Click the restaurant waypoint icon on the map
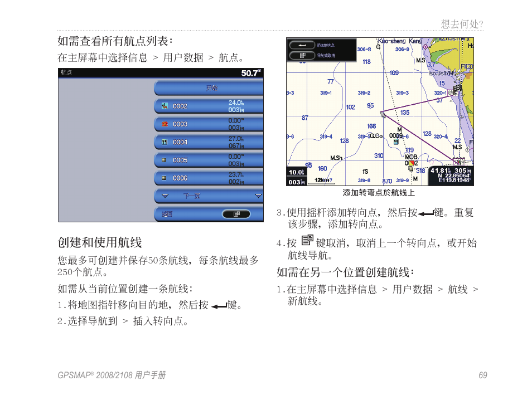 pos(396,142)
